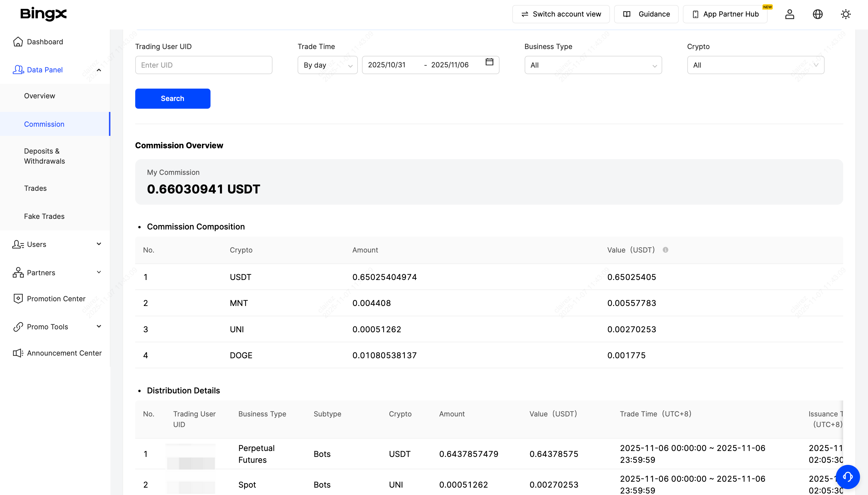Open Dashboard from the sidebar

(45, 42)
